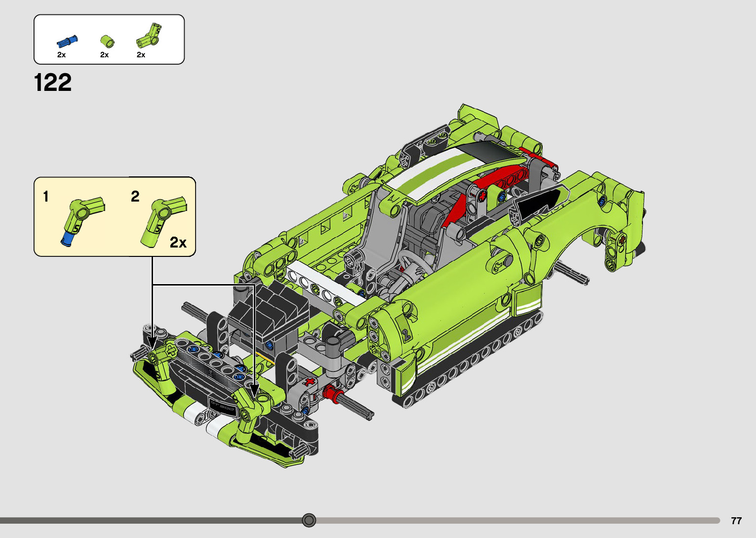Click the lime angled connector part icon
The width and height of the screenshot is (756, 538).
click(x=150, y=36)
